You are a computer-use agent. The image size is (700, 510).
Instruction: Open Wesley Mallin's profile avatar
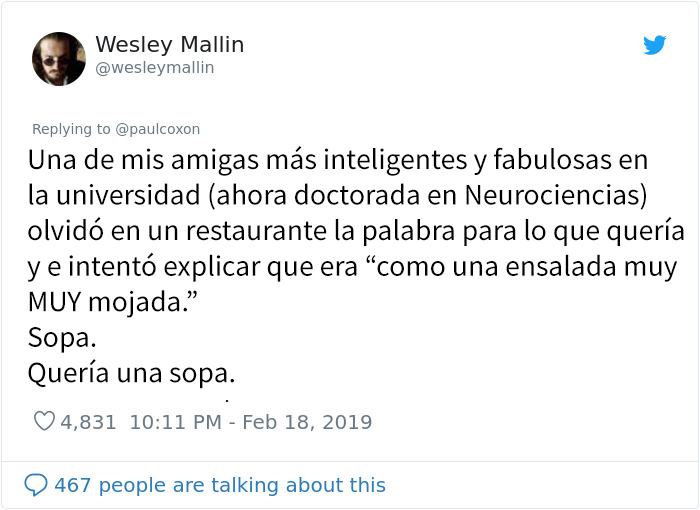point(59,59)
